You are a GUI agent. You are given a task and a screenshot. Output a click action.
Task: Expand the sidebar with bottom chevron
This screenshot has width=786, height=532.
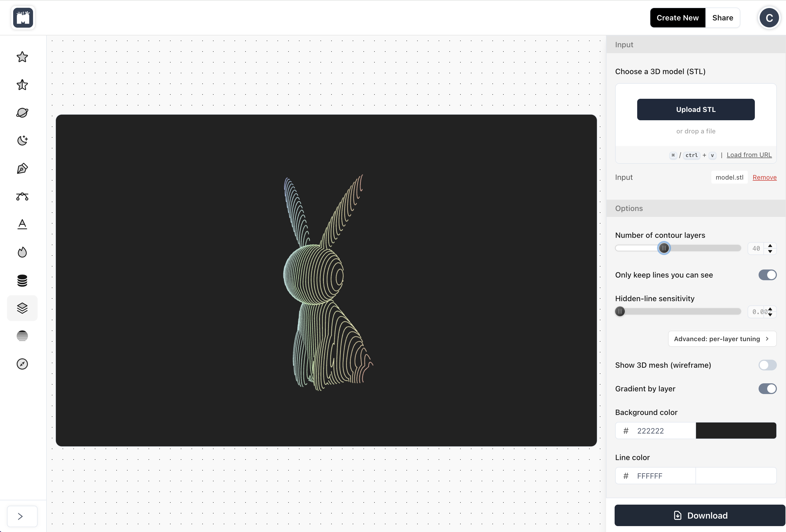(21, 516)
